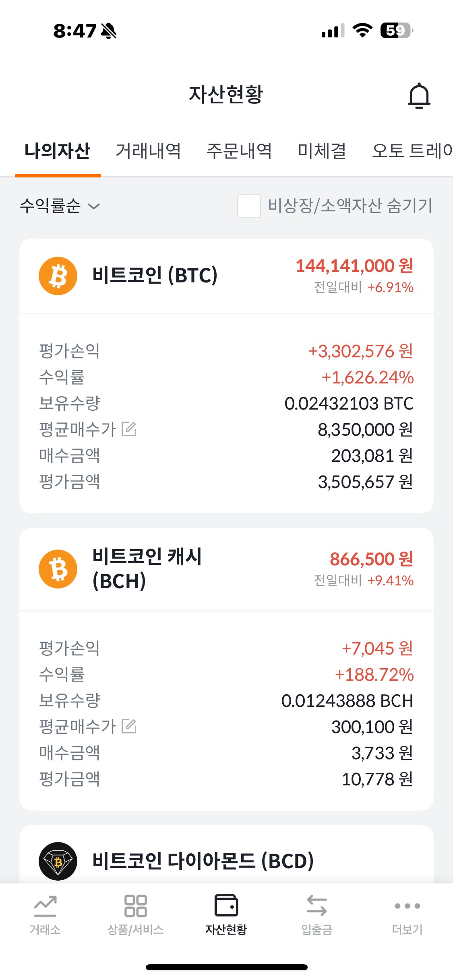Tap the Bitcoin Diamond (BCD) coin icon
This screenshot has width=453, height=980.
click(58, 861)
